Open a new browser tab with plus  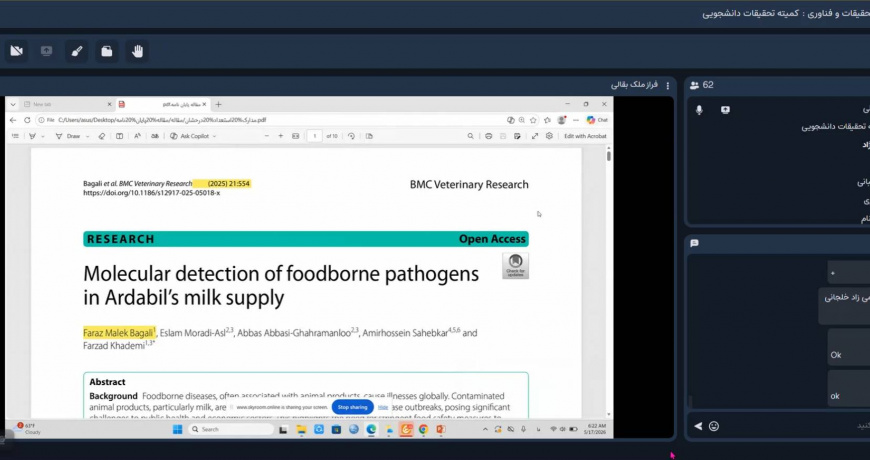pos(218,104)
